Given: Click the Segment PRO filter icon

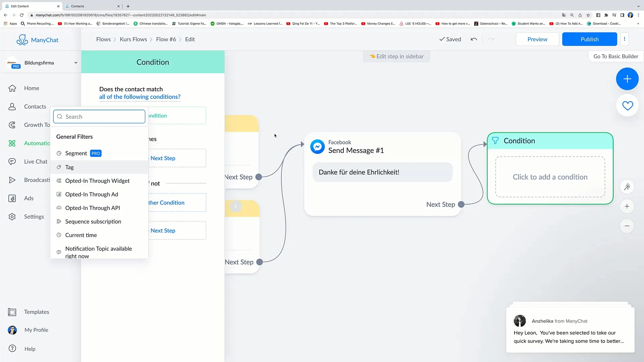Looking at the screenshot, I should tap(59, 154).
